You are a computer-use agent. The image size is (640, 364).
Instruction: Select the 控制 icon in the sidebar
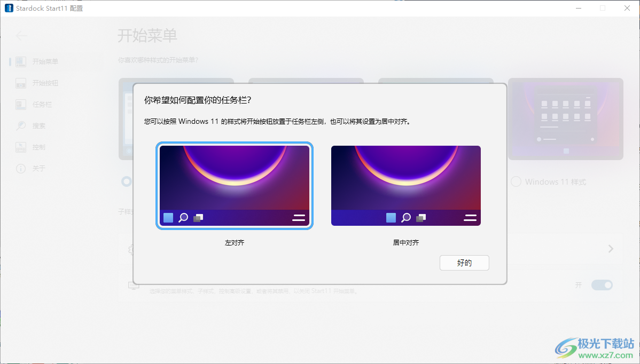pyautogui.click(x=20, y=147)
